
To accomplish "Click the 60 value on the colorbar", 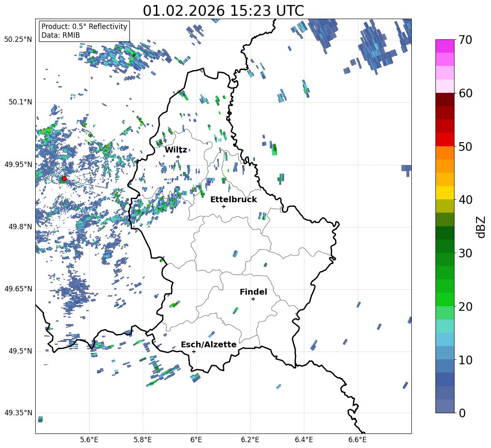I will point(465,93).
